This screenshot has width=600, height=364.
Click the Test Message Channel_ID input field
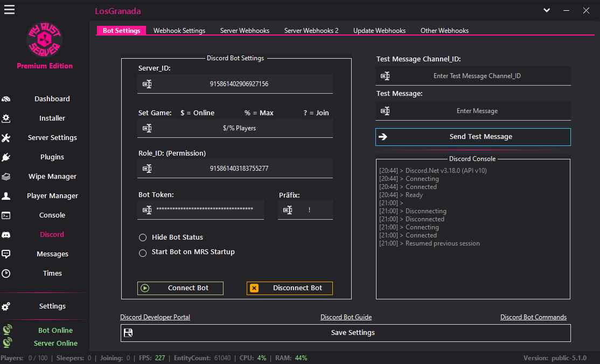[x=473, y=76]
